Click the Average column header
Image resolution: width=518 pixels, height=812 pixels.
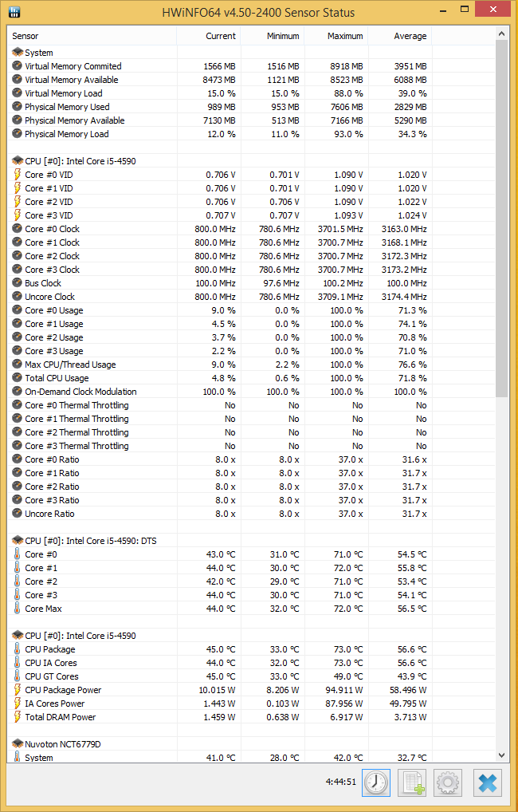[399, 36]
